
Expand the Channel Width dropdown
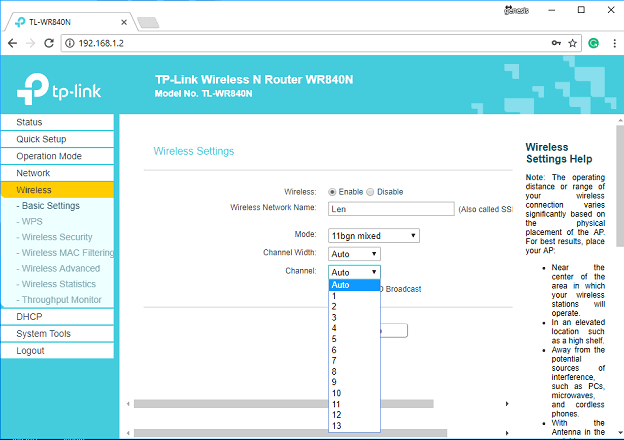[354, 254]
